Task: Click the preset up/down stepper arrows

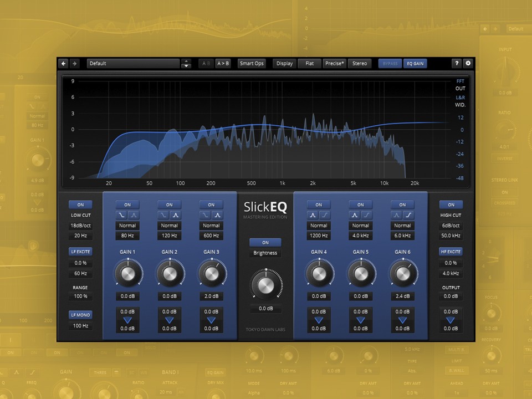Action: 186,63
